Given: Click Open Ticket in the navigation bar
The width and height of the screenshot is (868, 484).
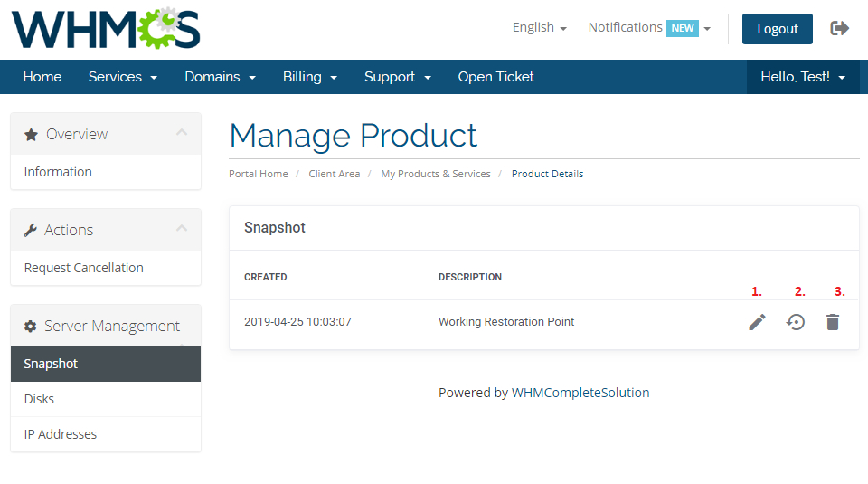Looking at the screenshot, I should coord(495,77).
